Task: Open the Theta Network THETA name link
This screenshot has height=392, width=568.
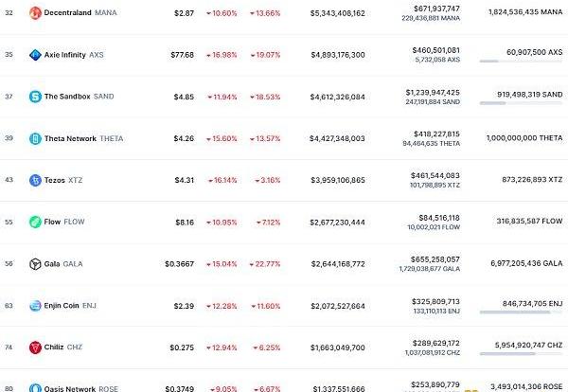Action: 83,138
